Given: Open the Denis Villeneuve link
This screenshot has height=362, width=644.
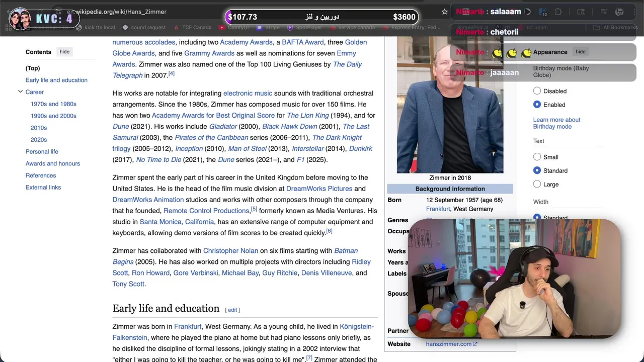Looking at the screenshot, I should (x=327, y=273).
